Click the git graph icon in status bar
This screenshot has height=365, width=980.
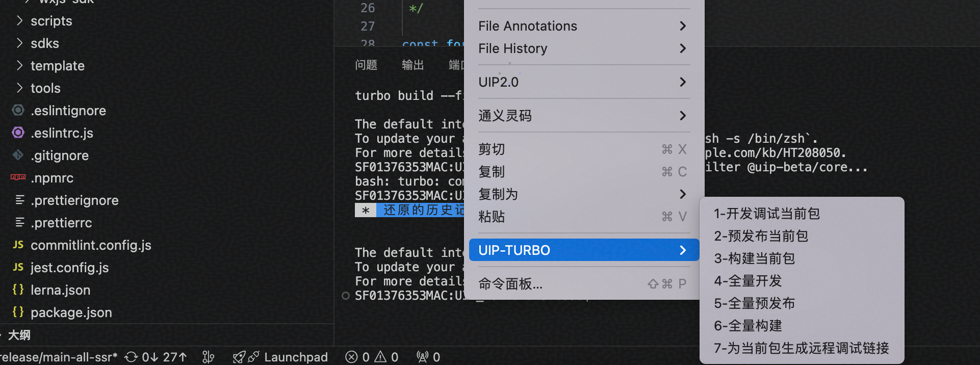click(208, 357)
